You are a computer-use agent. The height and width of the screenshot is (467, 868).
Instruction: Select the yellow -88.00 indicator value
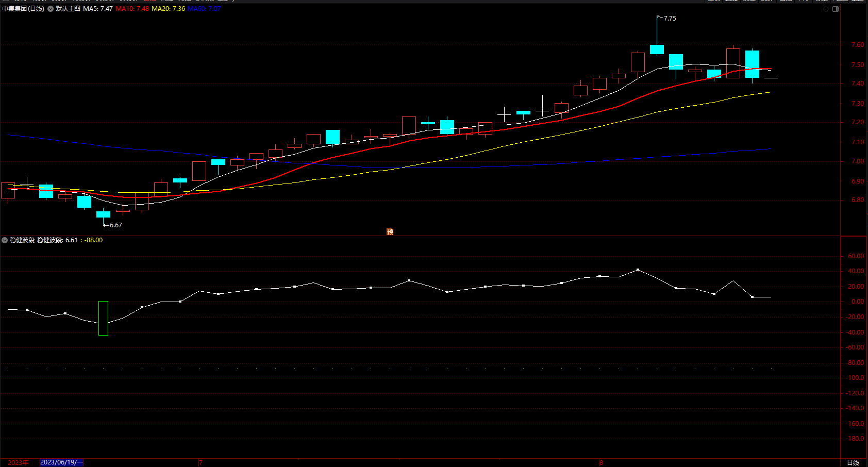tap(93, 240)
